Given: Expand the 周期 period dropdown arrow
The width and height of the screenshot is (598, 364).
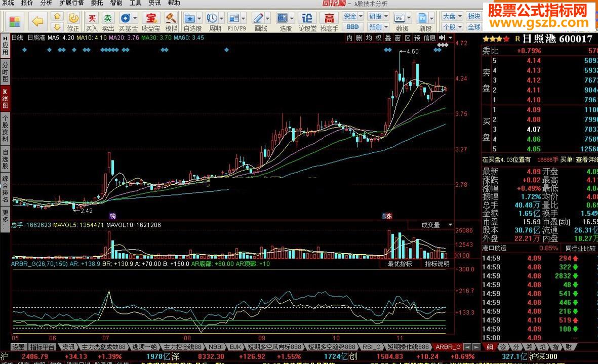Looking at the screenshot, I should [x=221, y=18].
